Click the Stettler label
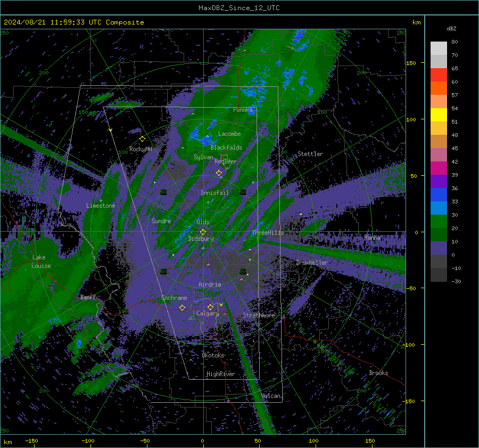 click(310, 154)
